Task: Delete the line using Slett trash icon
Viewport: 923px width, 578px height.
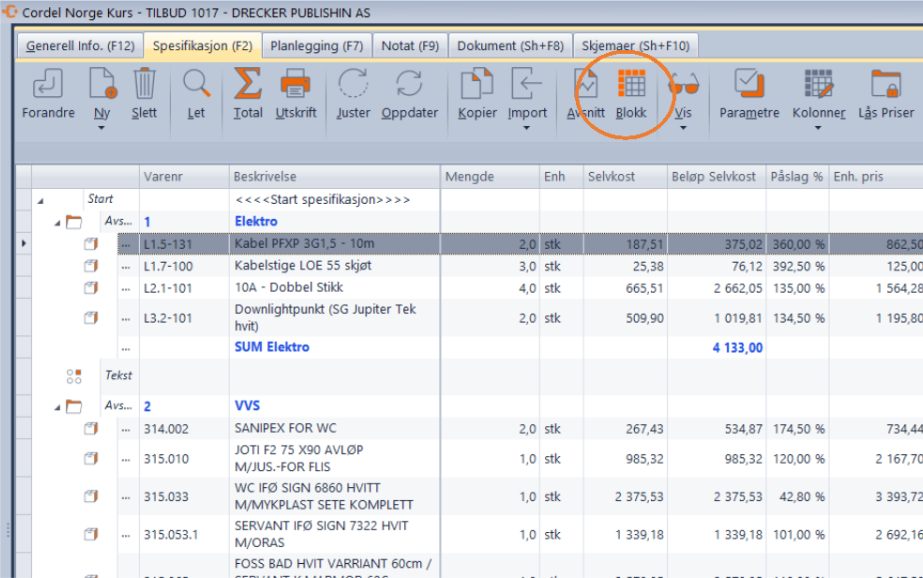Action: [144, 84]
